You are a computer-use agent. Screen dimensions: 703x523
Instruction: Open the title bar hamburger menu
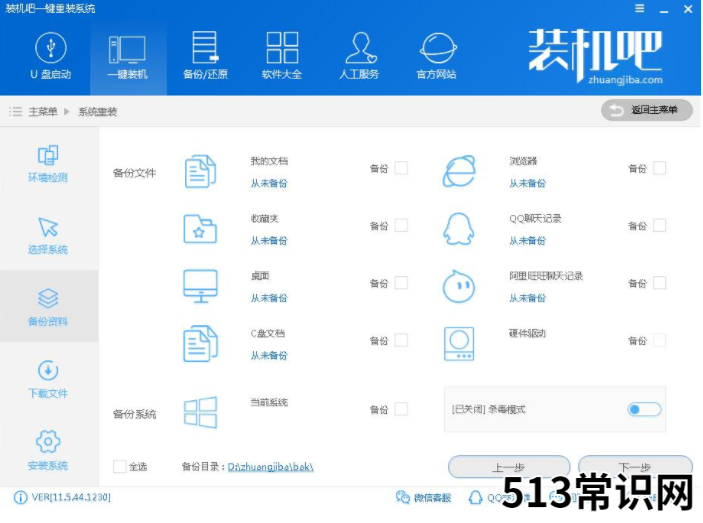(x=640, y=9)
